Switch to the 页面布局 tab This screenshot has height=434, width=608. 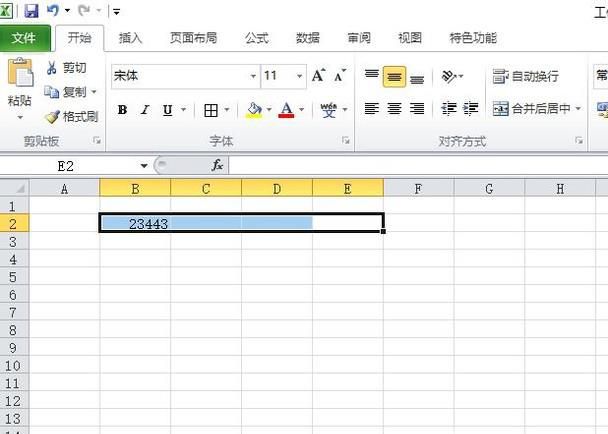(x=193, y=38)
